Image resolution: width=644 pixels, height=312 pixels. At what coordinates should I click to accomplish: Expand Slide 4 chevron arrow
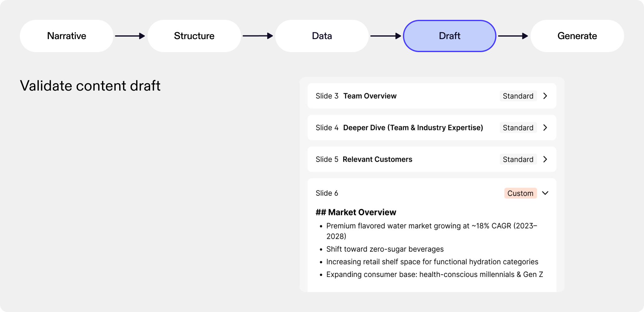tap(545, 128)
